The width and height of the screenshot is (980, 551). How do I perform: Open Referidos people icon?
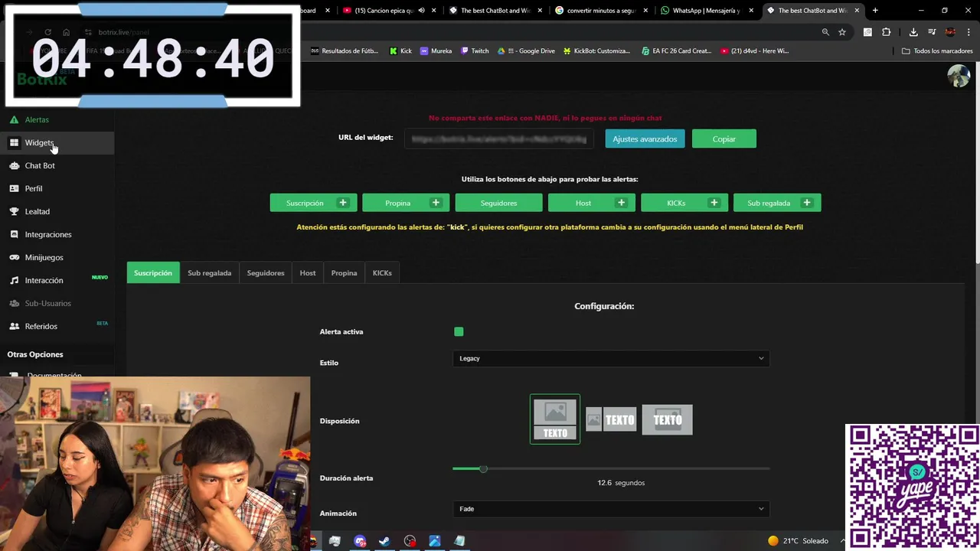[14, 326]
